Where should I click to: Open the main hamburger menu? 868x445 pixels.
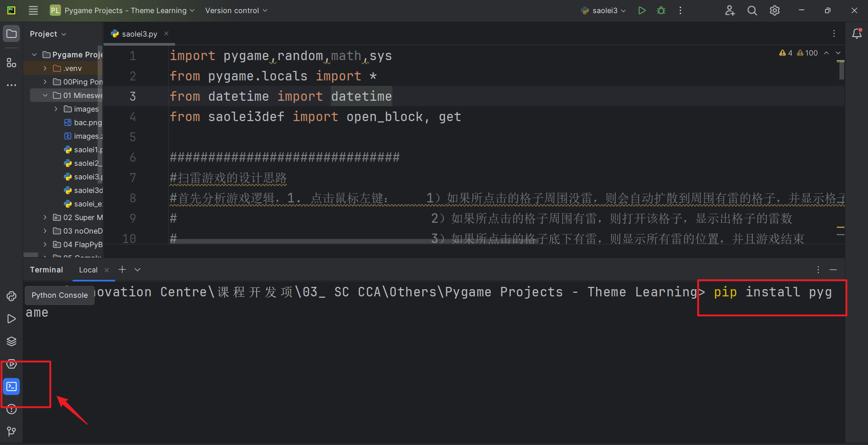pos(33,10)
